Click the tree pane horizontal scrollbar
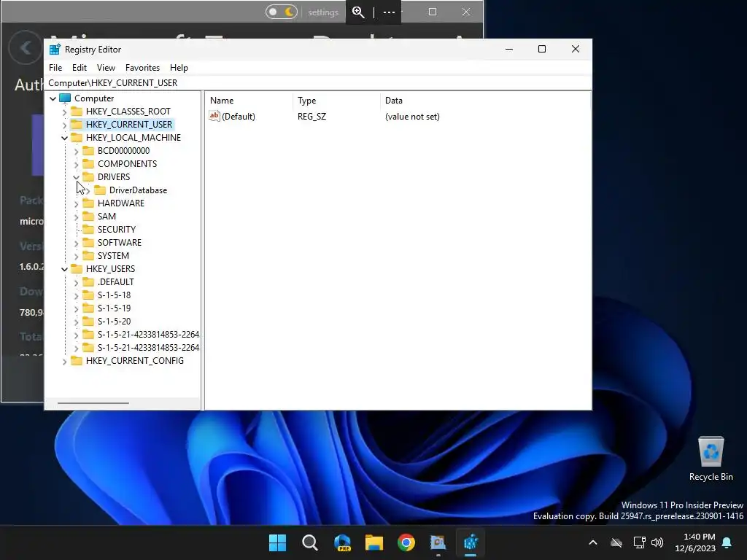747x560 pixels. click(93, 402)
